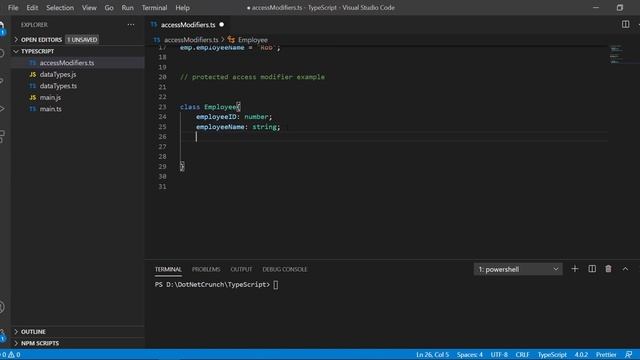Split the editor with the top-right icon
Viewport: 640px width, 360px height.
(x=625, y=24)
